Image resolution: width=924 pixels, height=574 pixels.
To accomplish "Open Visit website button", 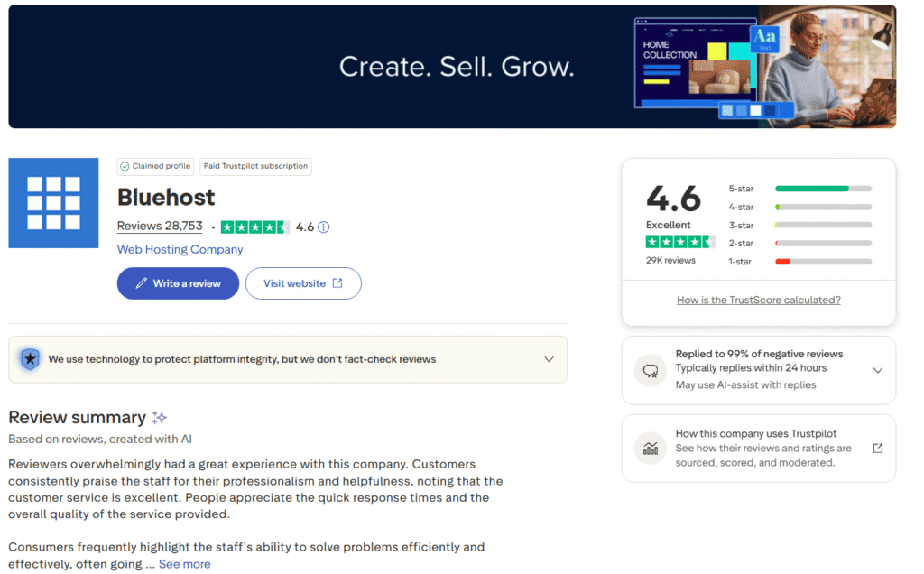I will (x=302, y=283).
